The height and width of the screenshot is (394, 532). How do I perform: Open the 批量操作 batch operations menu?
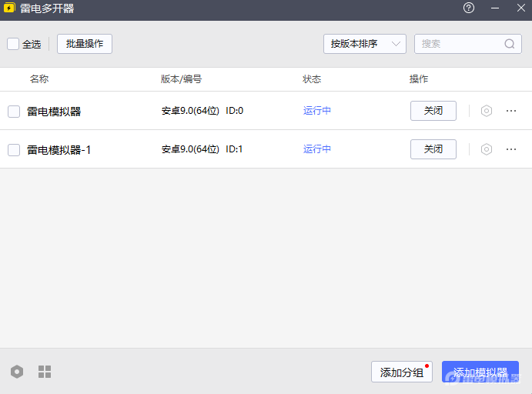(x=85, y=44)
